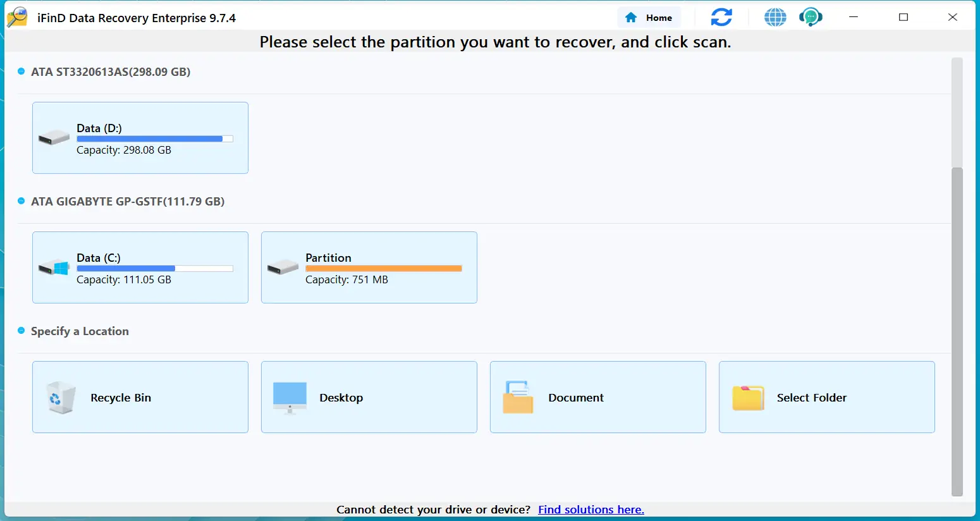The height and width of the screenshot is (521, 980).
Task: Click the Document folder icon
Action: 518,397
